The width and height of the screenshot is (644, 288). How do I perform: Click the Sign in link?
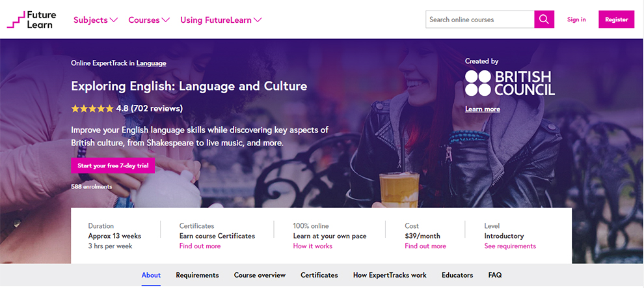(576, 20)
